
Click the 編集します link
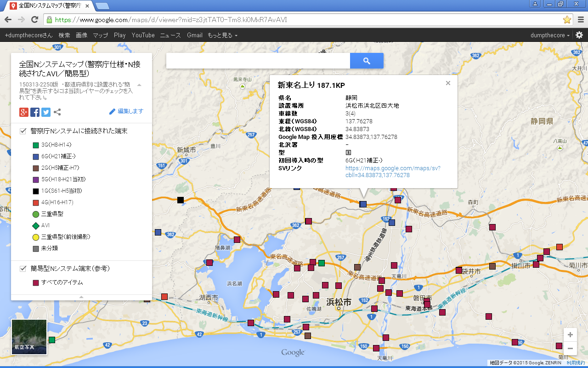[x=130, y=111]
